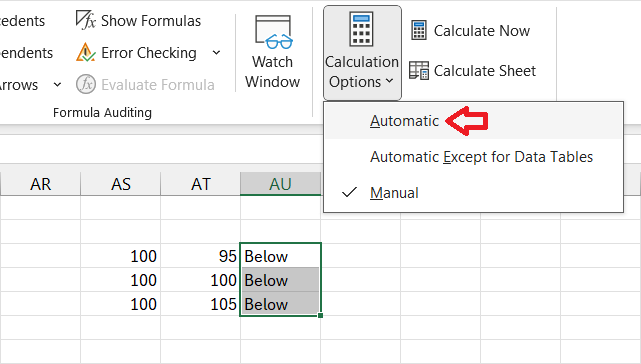
Task: Expand the Arrows dropdown chevron
Action: pos(57,85)
